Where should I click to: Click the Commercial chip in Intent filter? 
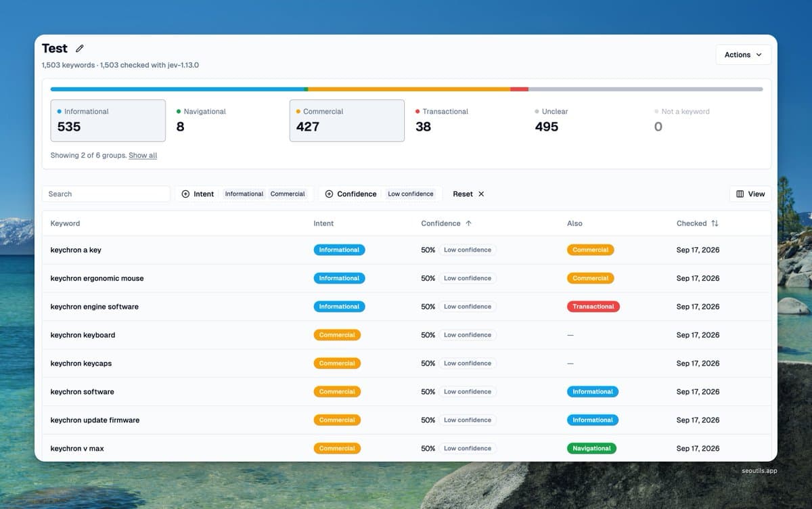coord(288,194)
